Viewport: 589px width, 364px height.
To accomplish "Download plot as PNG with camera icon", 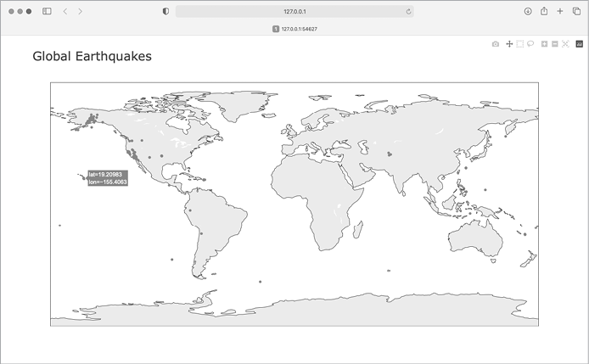I will point(496,44).
